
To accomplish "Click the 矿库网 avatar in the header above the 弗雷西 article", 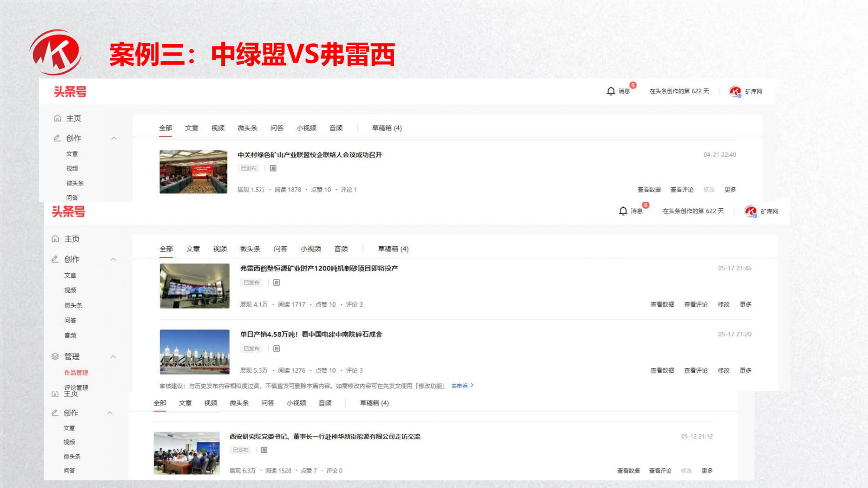I will pyautogui.click(x=751, y=211).
